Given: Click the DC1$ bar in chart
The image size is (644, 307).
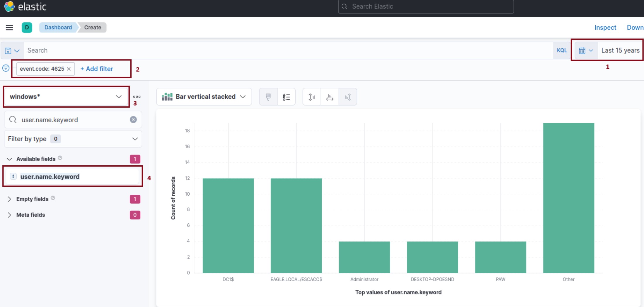Looking at the screenshot, I should click(228, 225).
